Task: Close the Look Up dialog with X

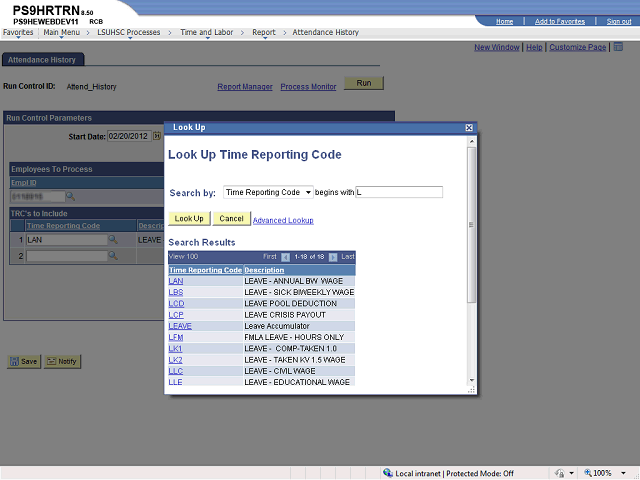Action: click(469, 128)
